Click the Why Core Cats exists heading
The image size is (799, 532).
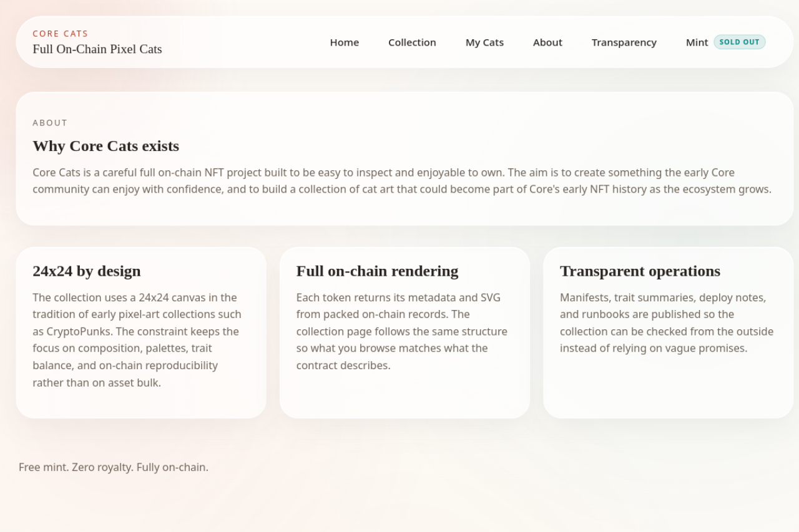(x=106, y=146)
